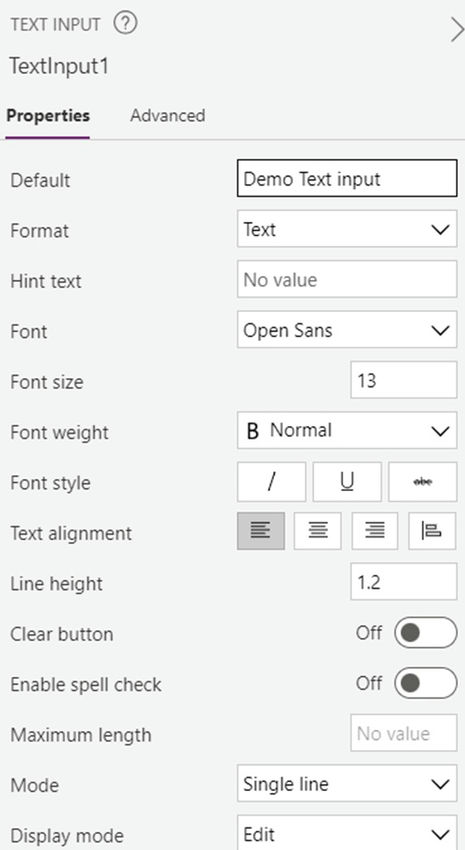Select the justify text alignment icon

432,531
